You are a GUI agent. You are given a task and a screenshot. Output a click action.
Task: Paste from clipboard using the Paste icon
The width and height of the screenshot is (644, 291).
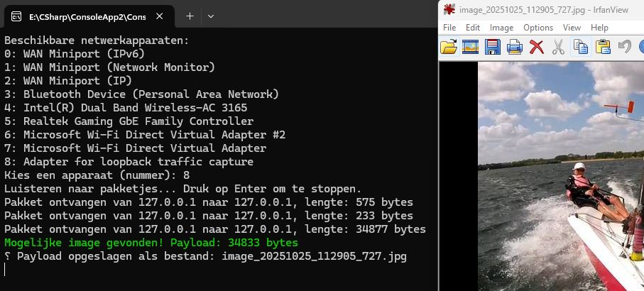603,48
